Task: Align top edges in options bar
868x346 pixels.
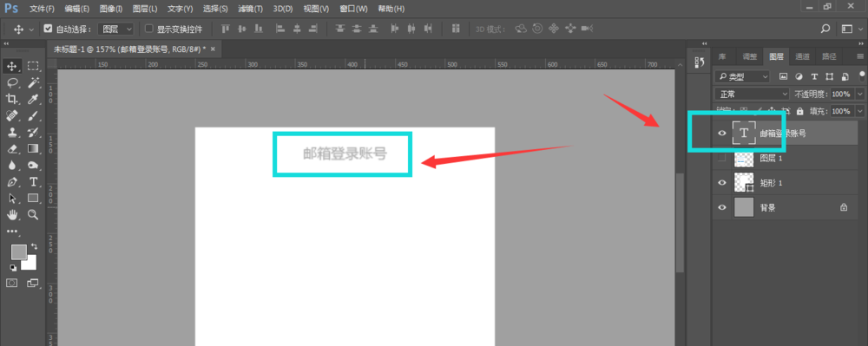Action: point(225,29)
